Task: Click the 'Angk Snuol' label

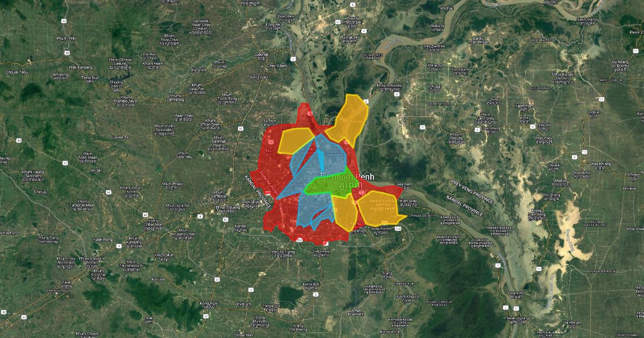Action: pos(251,202)
